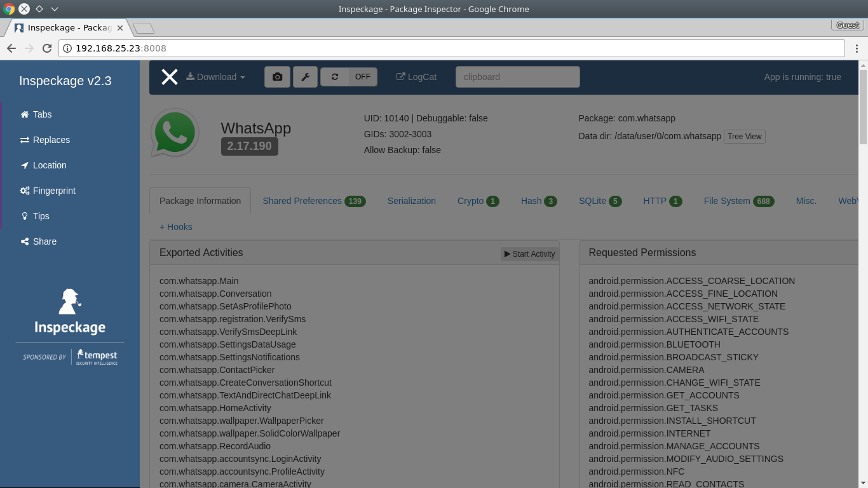Click android.permission.INTERNET permission
The height and width of the screenshot is (488, 868).
[x=649, y=433]
